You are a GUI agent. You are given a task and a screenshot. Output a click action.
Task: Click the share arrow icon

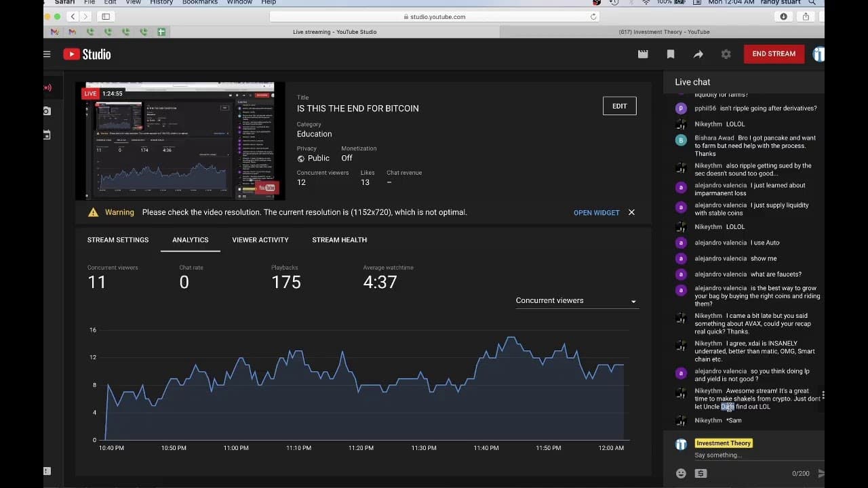[x=698, y=54]
